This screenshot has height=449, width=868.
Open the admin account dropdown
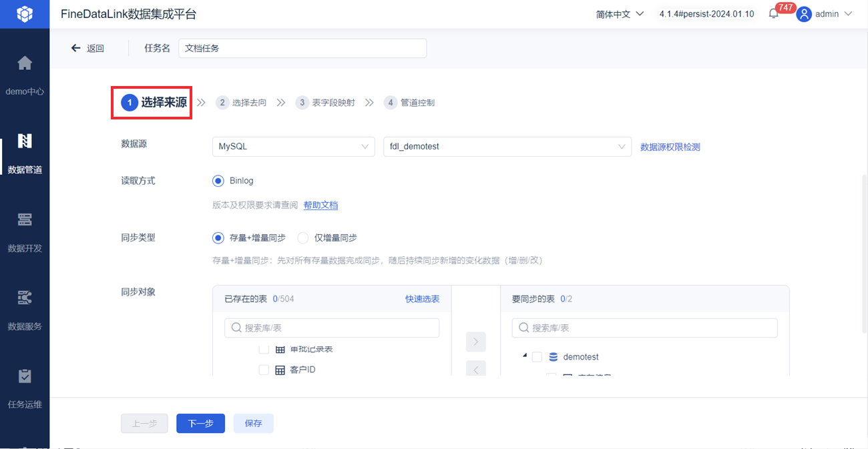point(833,14)
